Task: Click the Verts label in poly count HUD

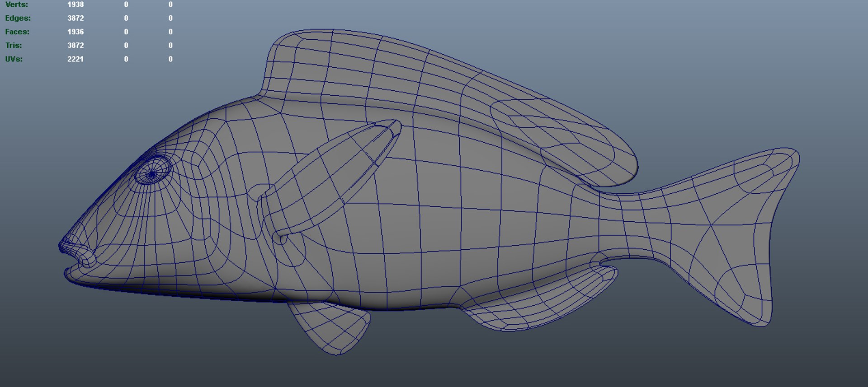Action: pyautogui.click(x=17, y=5)
